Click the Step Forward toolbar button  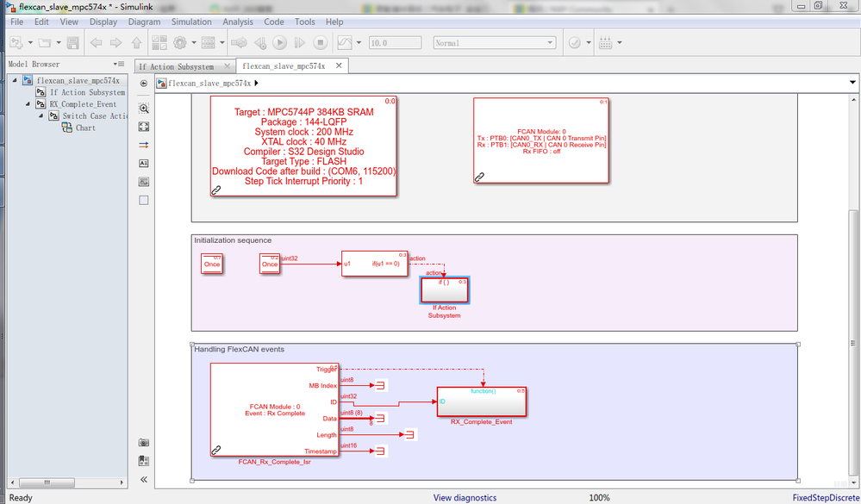[x=300, y=42]
